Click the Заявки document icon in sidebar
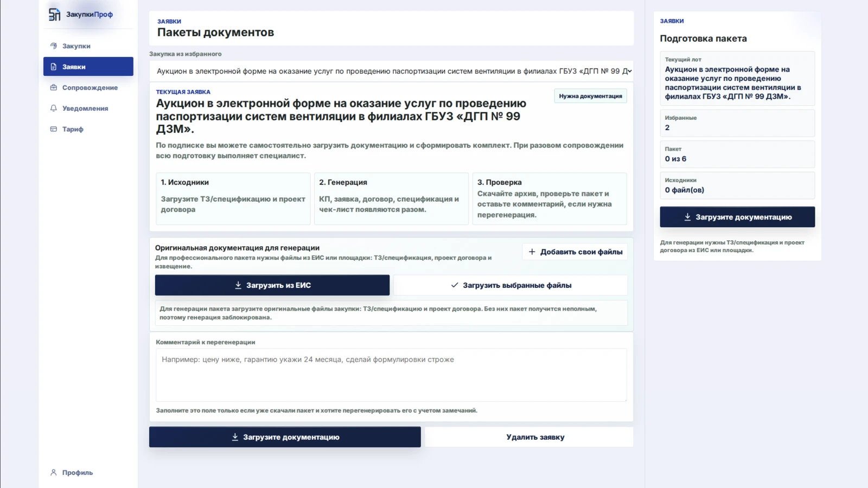This screenshot has width=868, height=488. [53, 67]
